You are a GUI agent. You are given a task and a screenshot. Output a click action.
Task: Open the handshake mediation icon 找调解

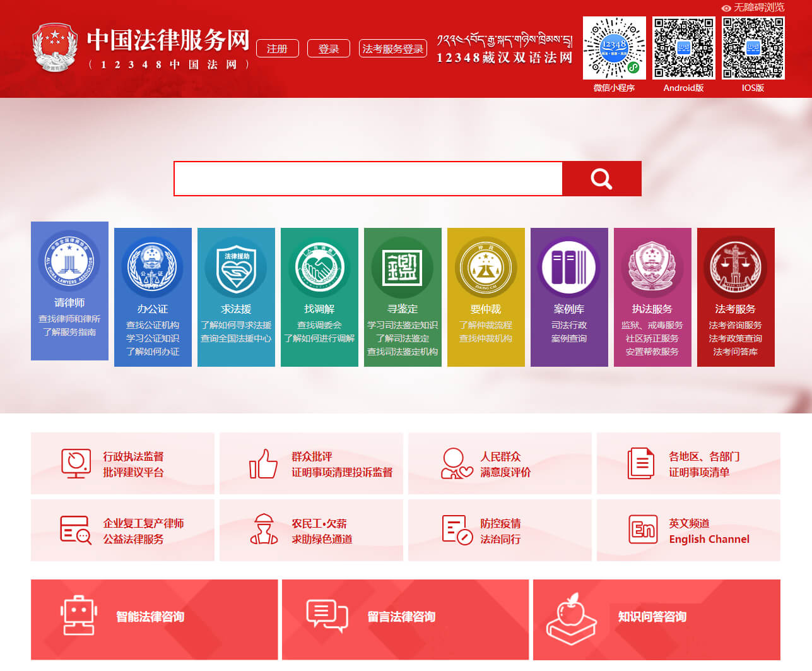[319, 267]
